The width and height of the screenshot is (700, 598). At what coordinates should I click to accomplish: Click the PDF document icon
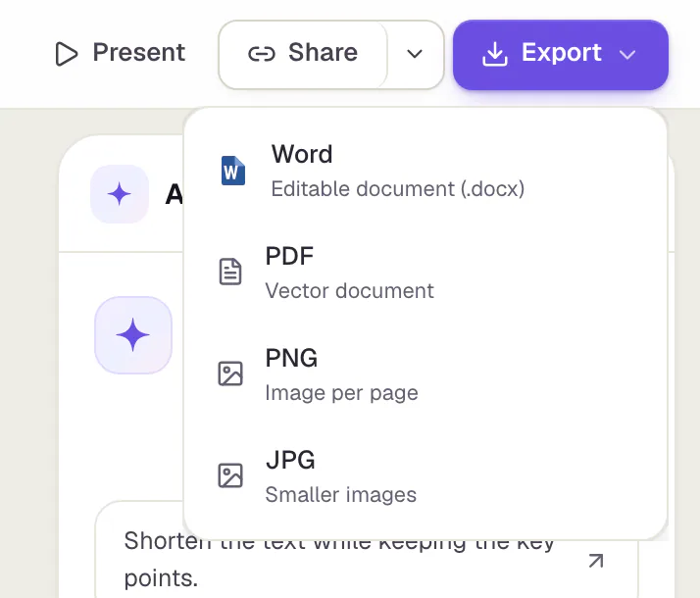(230, 272)
